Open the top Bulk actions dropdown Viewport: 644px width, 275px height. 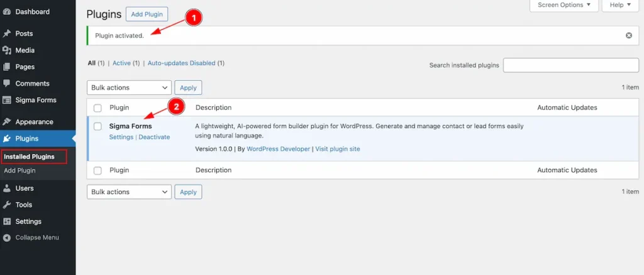tap(129, 88)
